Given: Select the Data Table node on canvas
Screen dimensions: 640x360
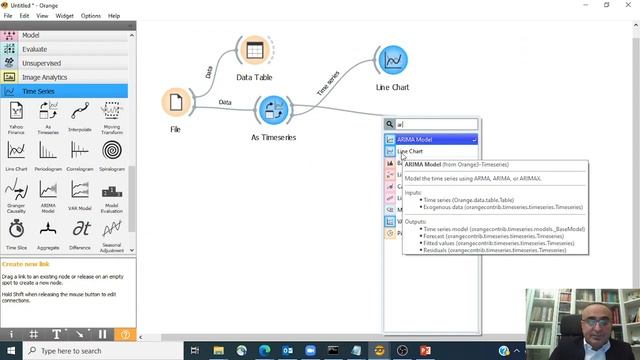Looking at the screenshot, I should click(x=255, y=51).
